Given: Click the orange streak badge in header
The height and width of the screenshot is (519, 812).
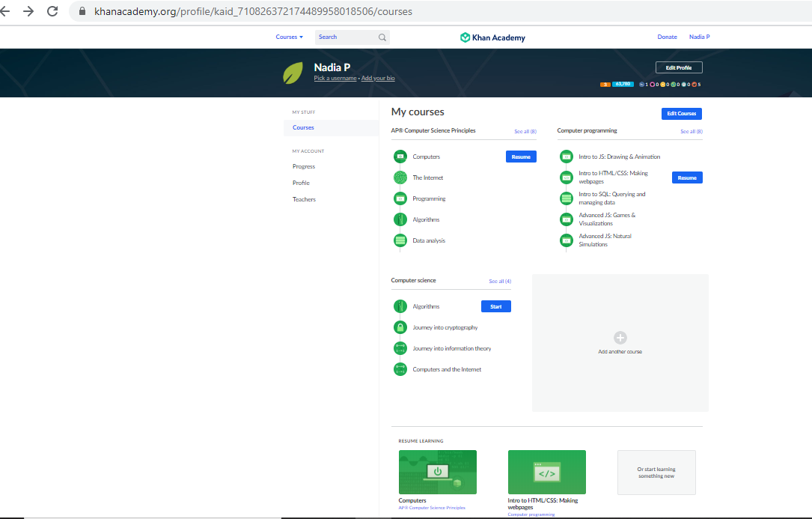Looking at the screenshot, I should coord(605,84).
